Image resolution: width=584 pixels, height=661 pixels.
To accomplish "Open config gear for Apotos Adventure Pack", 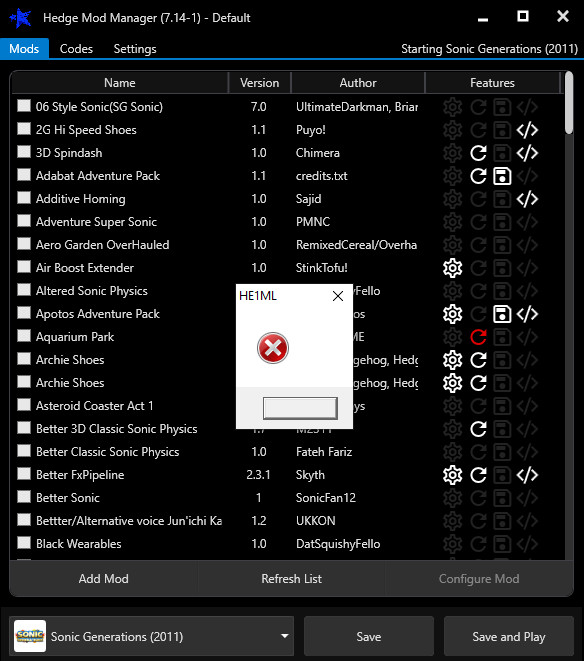I will click(x=452, y=314).
